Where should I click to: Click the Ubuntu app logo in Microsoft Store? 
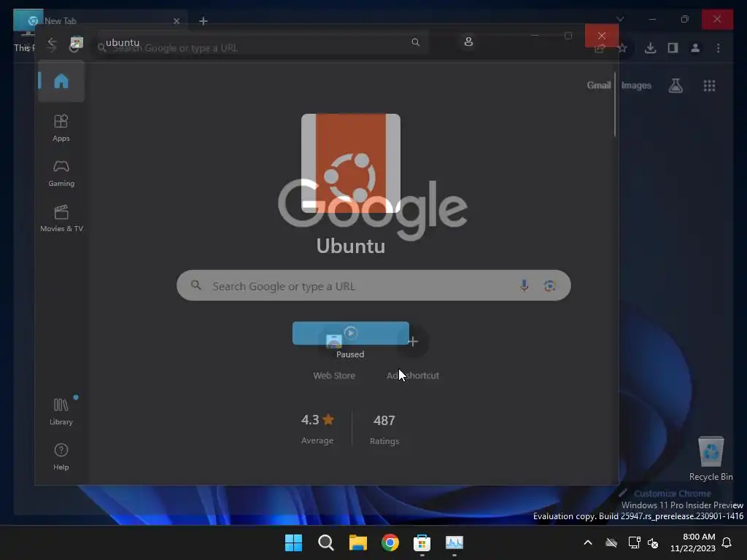[351, 163]
